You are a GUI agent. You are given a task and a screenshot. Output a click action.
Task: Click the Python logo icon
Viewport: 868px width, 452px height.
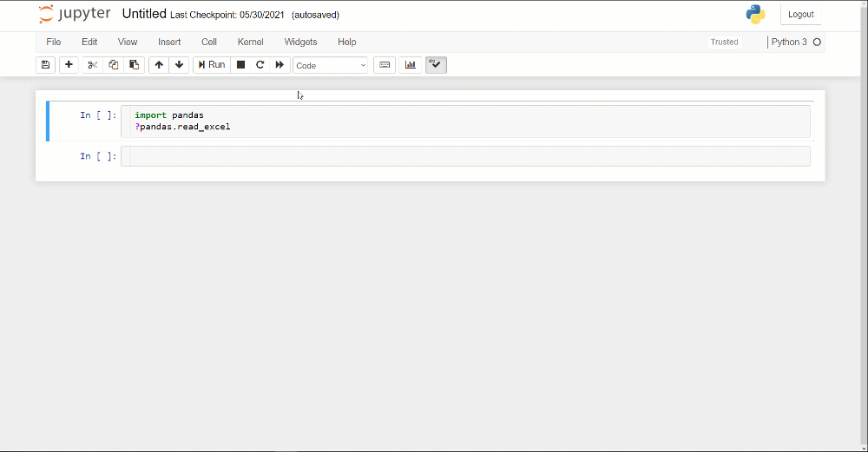[755, 15]
